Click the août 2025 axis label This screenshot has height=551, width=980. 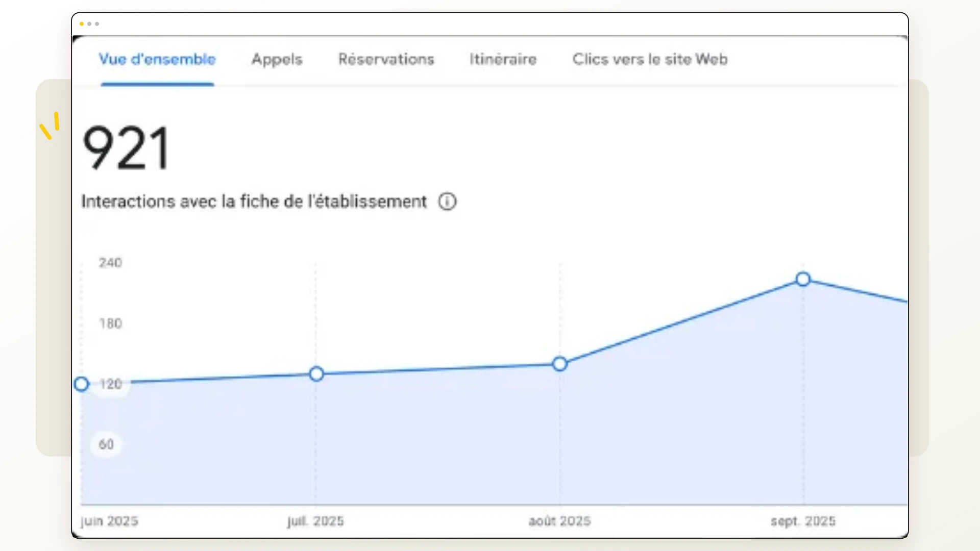560,521
